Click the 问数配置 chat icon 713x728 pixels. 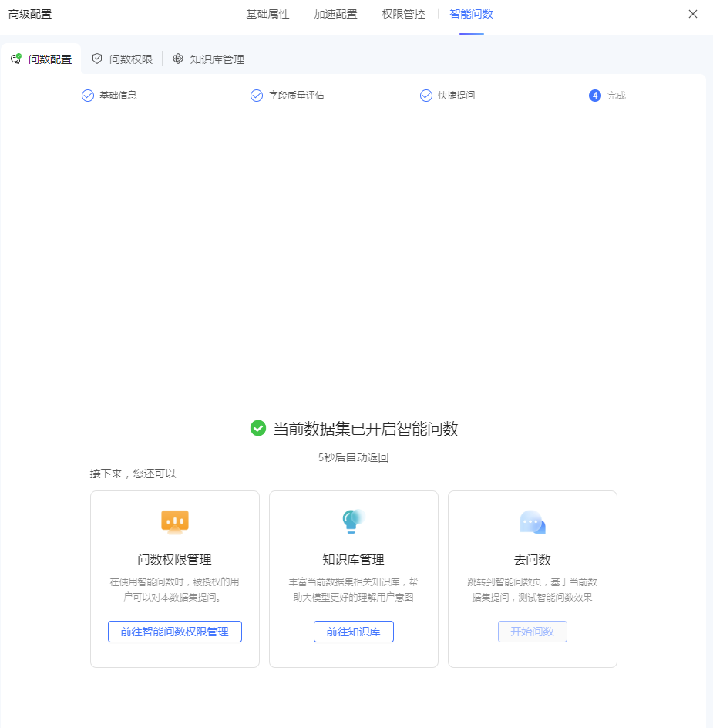[x=15, y=59]
